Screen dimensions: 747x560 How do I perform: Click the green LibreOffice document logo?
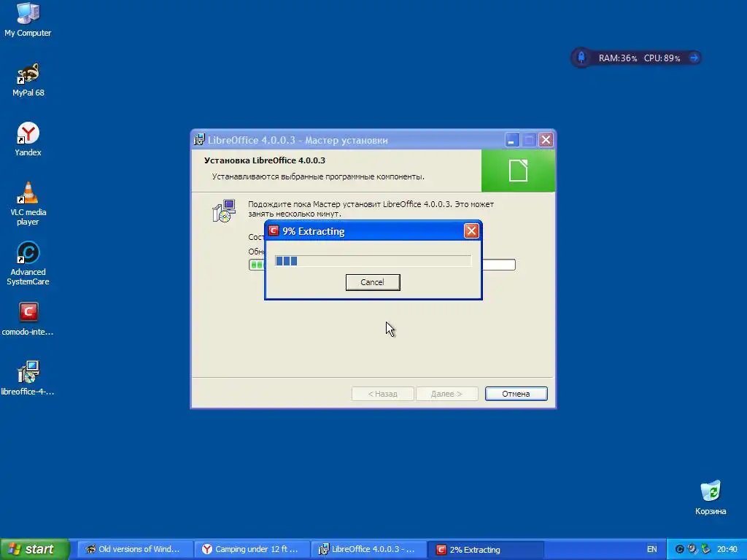pyautogui.click(x=519, y=171)
